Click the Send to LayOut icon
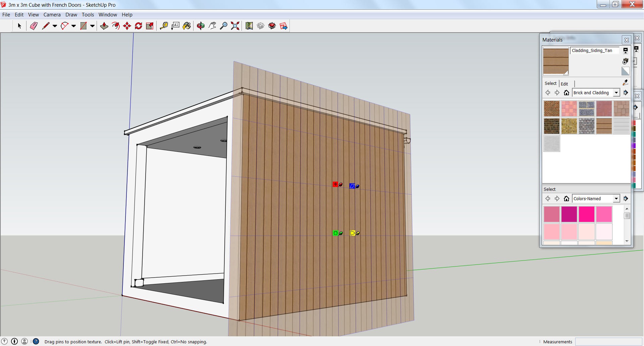This screenshot has height=346, width=644. (x=283, y=26)
